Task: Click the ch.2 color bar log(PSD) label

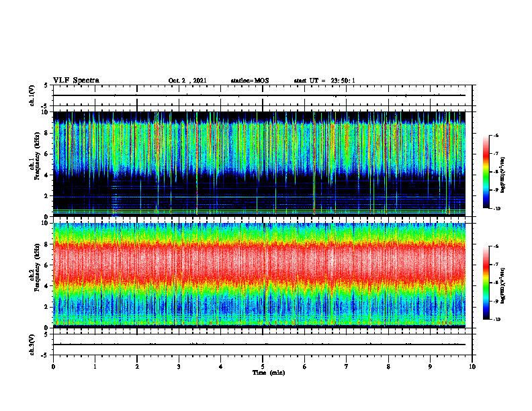Action: (502, 285)
